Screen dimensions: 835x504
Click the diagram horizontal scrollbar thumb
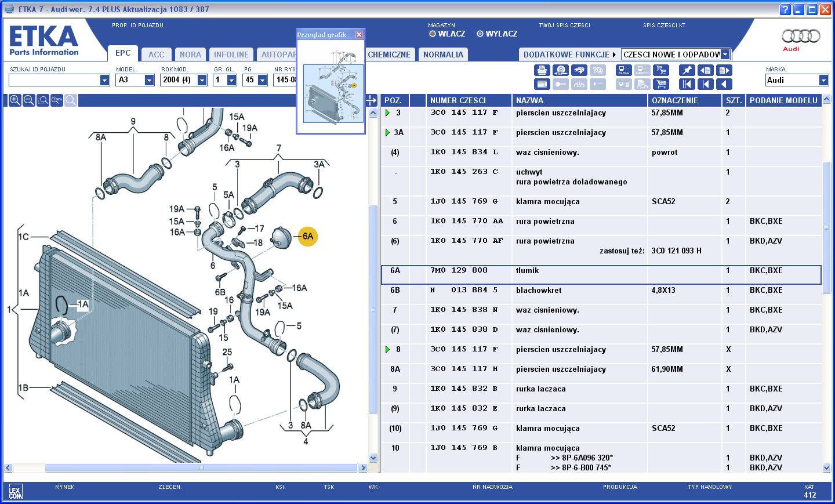coord(202,467)
